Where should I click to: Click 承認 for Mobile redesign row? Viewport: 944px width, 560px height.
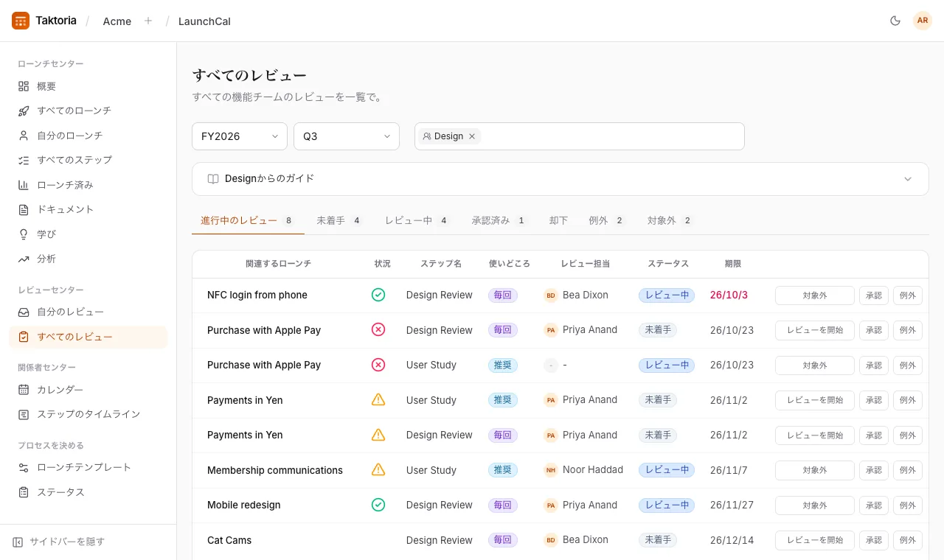click(x=874, y=505)
